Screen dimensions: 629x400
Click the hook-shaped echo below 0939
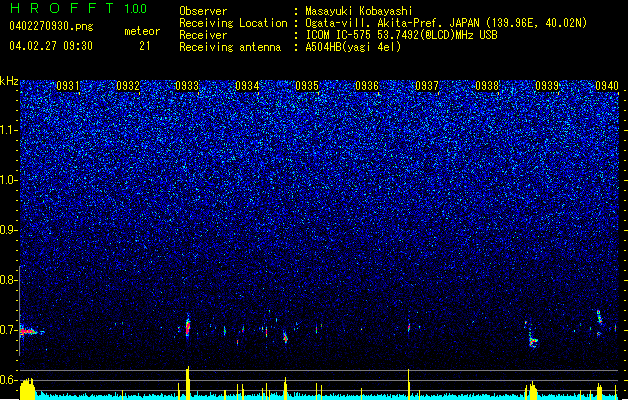532,337
